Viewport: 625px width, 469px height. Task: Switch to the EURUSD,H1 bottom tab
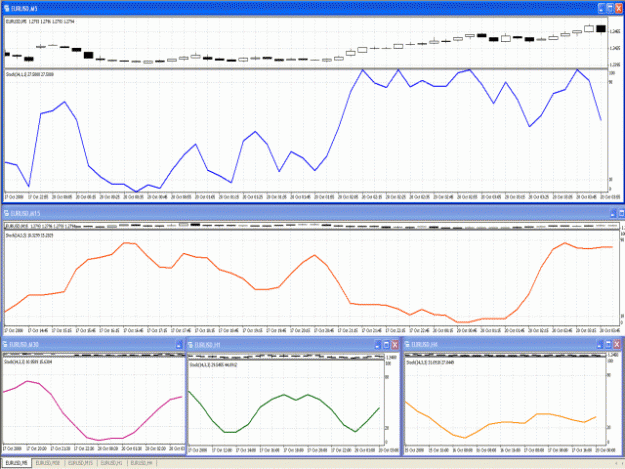(111, 463)
